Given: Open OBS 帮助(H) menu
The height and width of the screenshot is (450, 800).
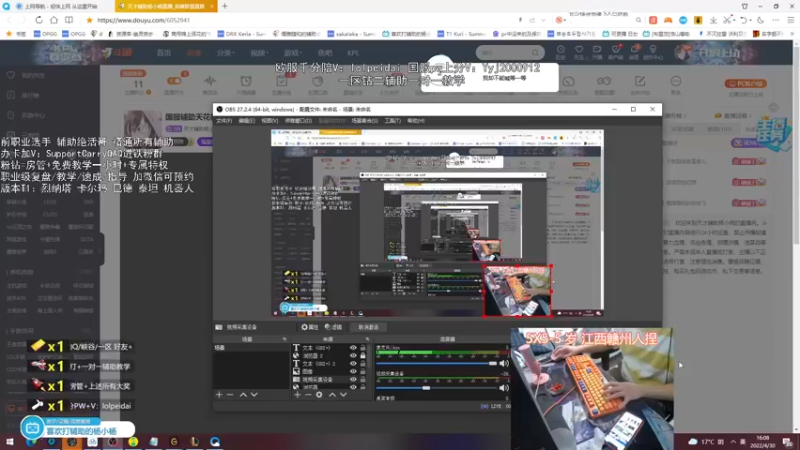Looking at the screenshot, I should coord(416,121).
